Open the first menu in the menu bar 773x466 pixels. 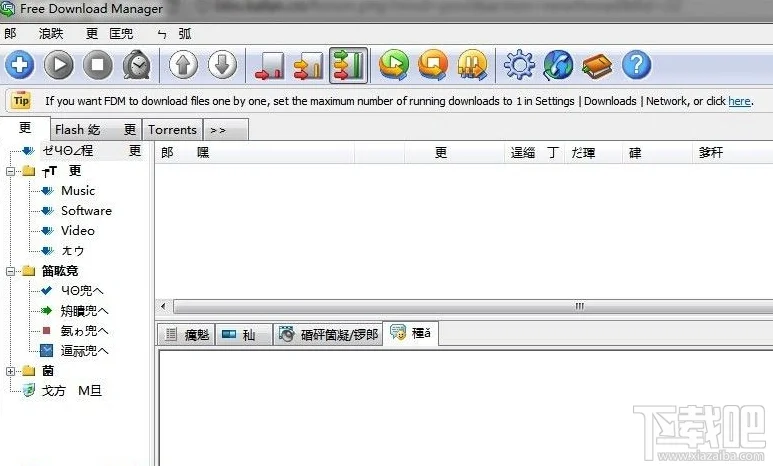10,34
